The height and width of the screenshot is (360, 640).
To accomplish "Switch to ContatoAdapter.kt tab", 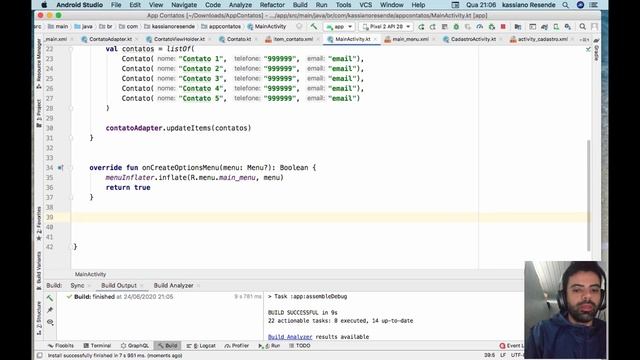I will 110,39.
